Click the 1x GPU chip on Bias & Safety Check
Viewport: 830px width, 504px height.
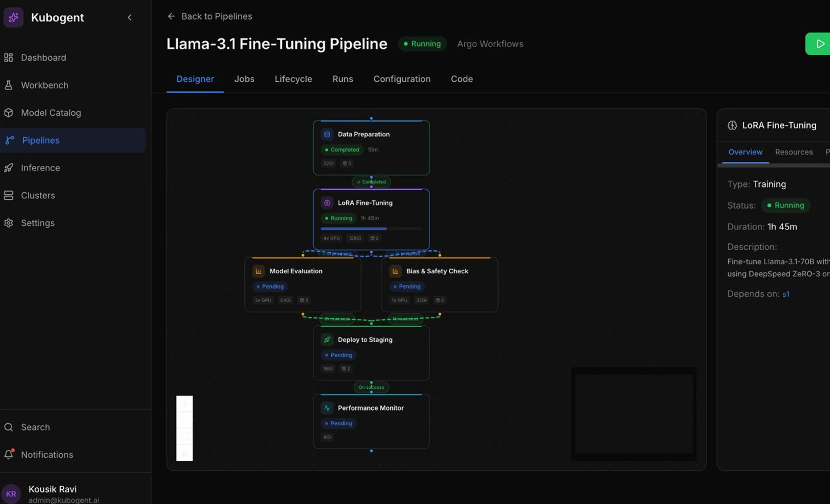pos(400,300)
